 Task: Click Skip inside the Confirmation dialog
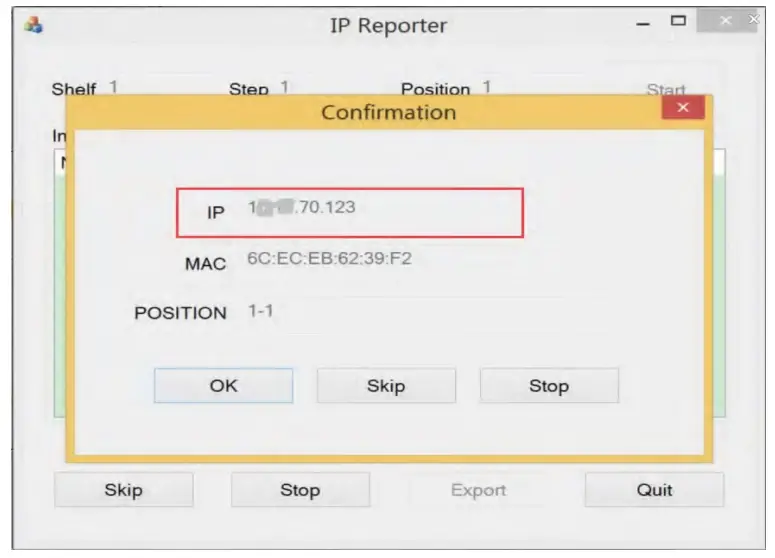pos(386,386)
